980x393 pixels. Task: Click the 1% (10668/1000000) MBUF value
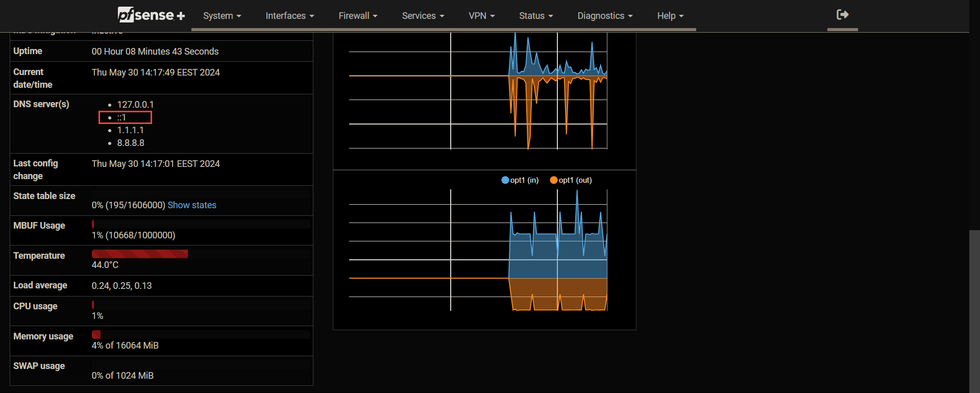(134, 235)
